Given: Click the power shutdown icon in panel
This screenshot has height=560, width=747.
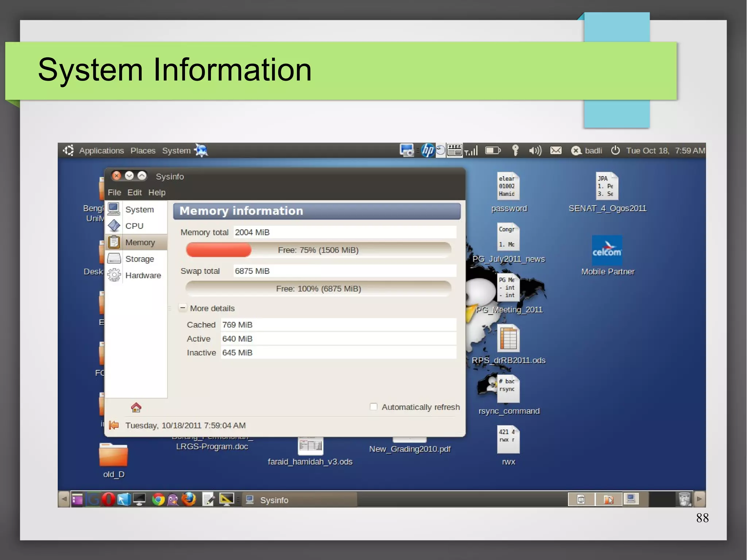Looking at the screenshot, I should [615, 150].
